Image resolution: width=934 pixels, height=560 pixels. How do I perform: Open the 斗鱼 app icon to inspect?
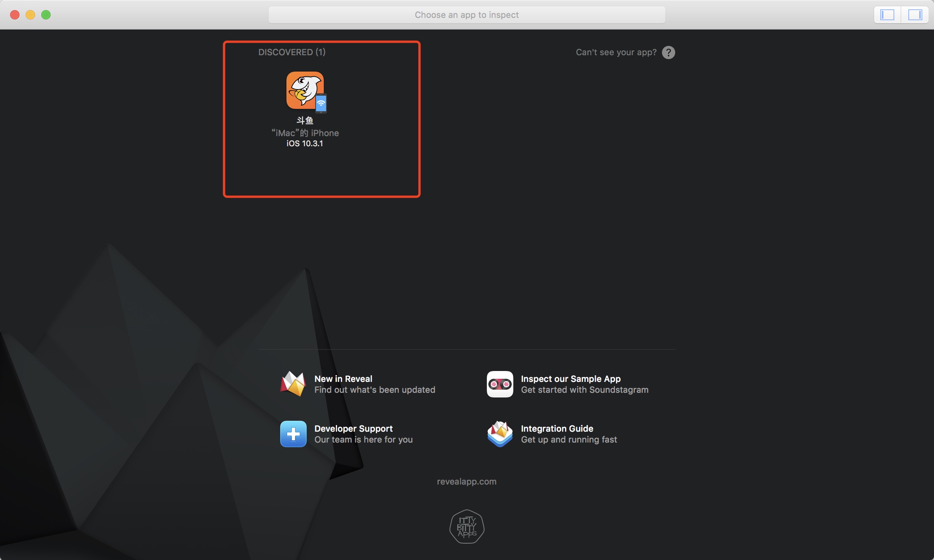(x=305, y=90)
